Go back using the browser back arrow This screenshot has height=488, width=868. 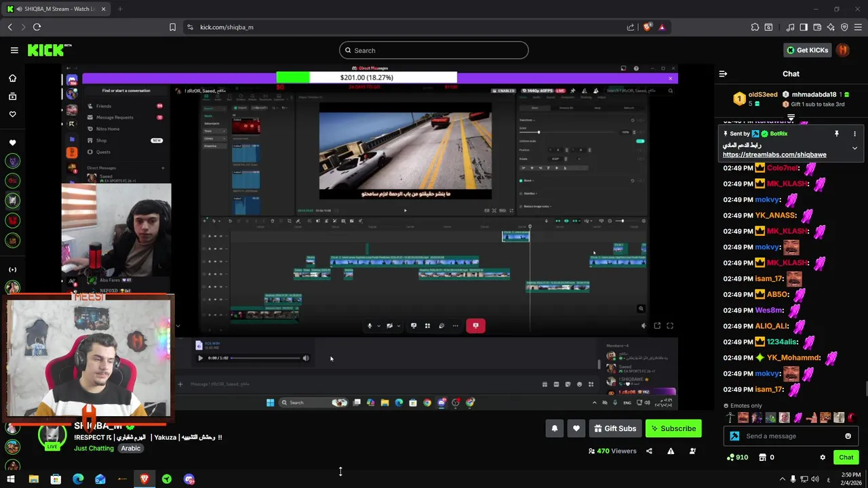coord(10,27)
